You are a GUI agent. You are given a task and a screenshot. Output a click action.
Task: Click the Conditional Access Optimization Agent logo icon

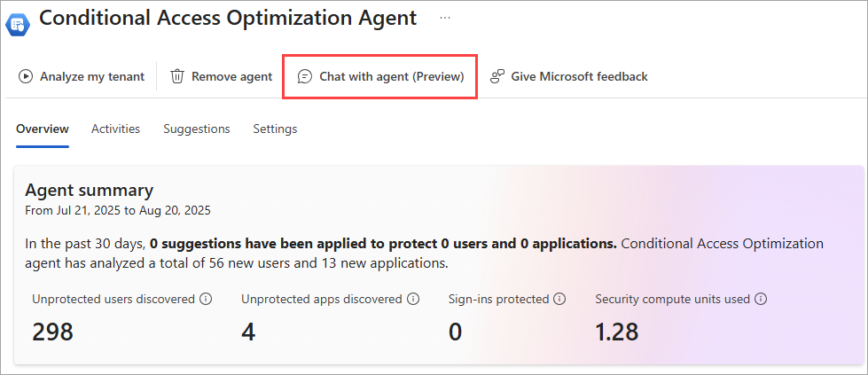pyautogui.click(x=18, y=21)
